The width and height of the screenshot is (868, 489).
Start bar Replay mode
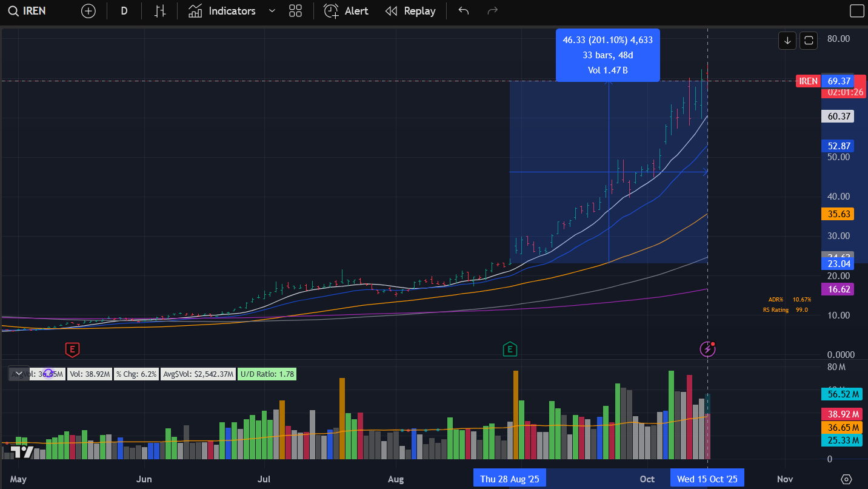point(410,11)
